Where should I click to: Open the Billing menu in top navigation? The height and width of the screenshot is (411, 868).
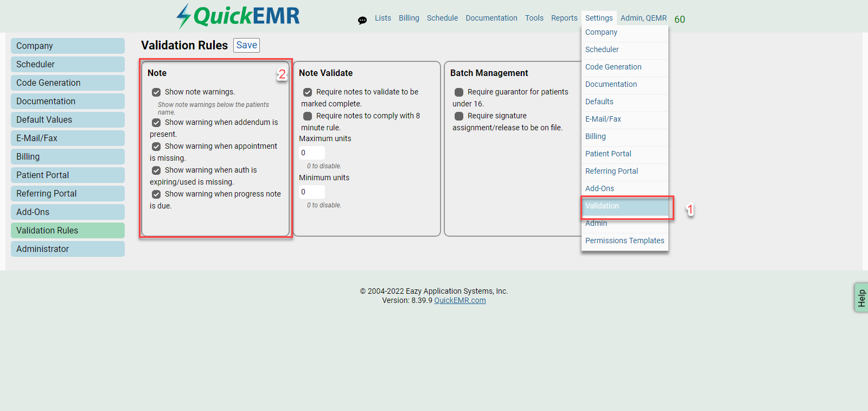tap(409, 18)
